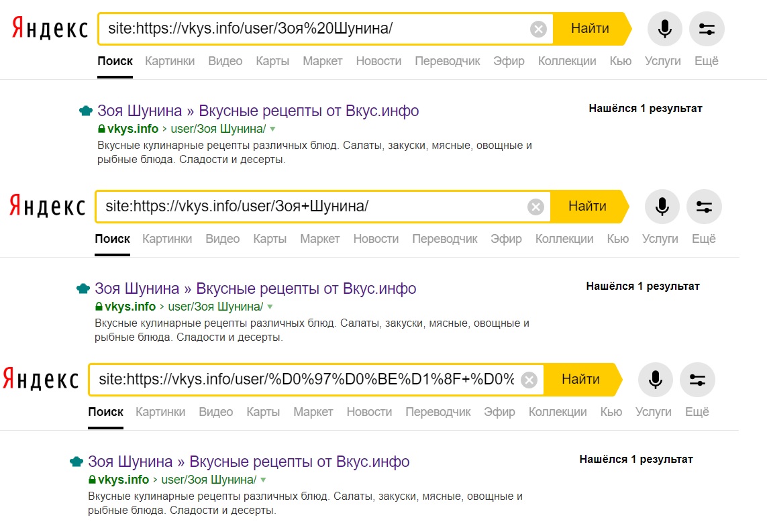This screenshot has width=767, height=532.
Task: Open Картинки tab under %D0%97 encoded query
Action: click(160, 412)
